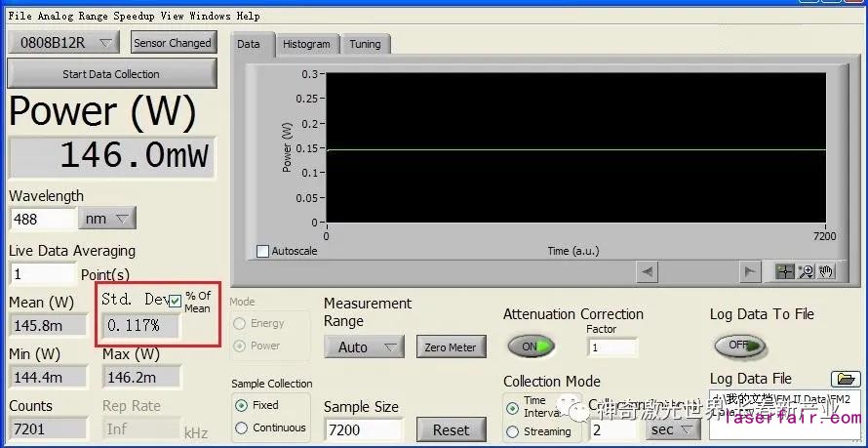Click the Sample Size input field
868x448 pixels.
[362, 429]
